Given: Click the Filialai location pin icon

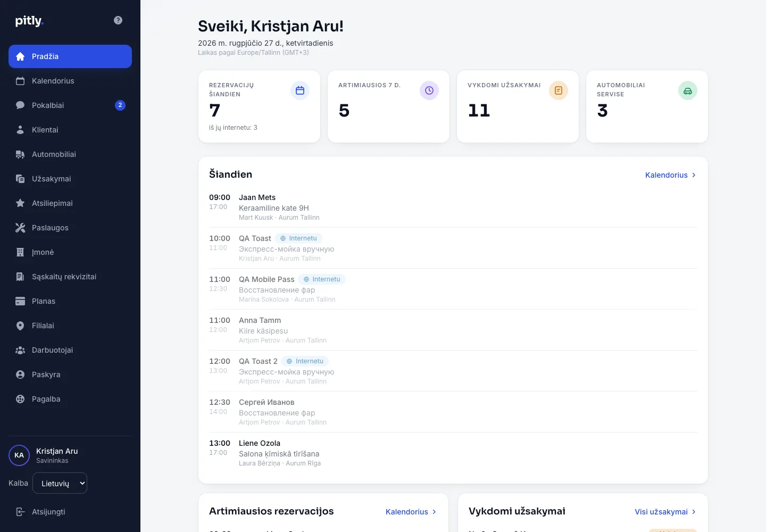Looking at the screenshot, I should 20,326.
